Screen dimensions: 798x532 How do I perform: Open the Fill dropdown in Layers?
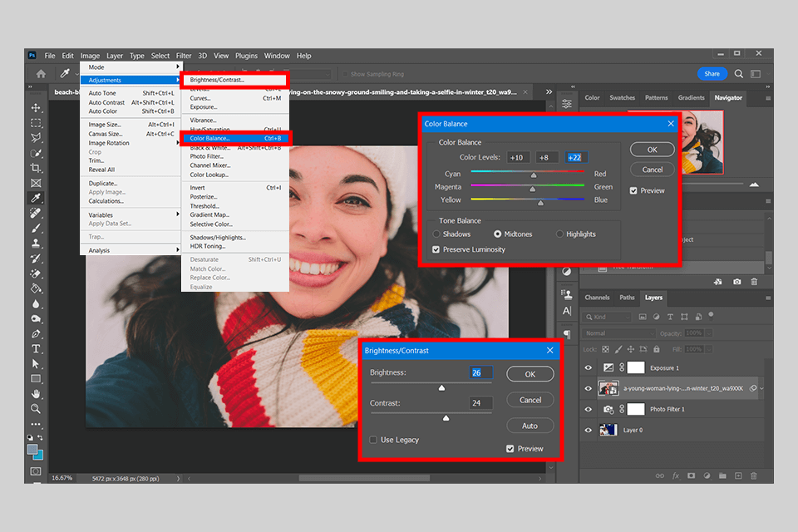point(708,349)
